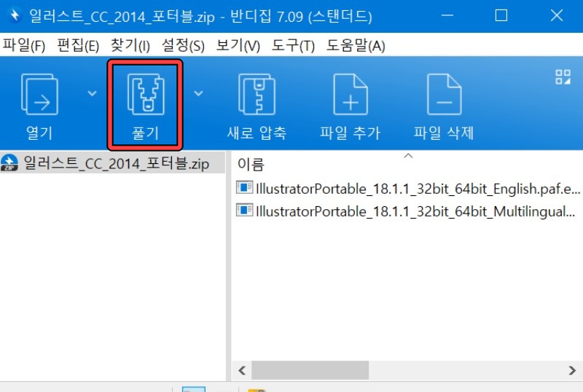
Task: Open the 편집(E) menu
Action: [x=78, y=45]
